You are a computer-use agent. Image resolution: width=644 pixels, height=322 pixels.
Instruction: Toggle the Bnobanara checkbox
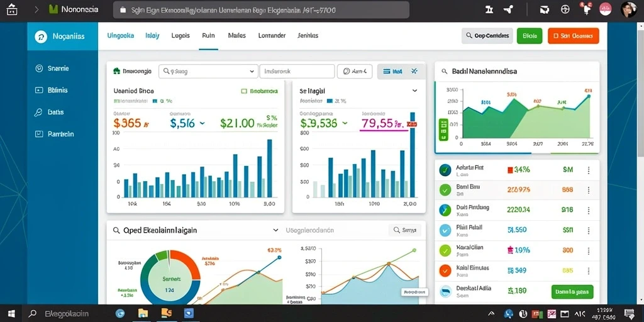coord(244,91)
